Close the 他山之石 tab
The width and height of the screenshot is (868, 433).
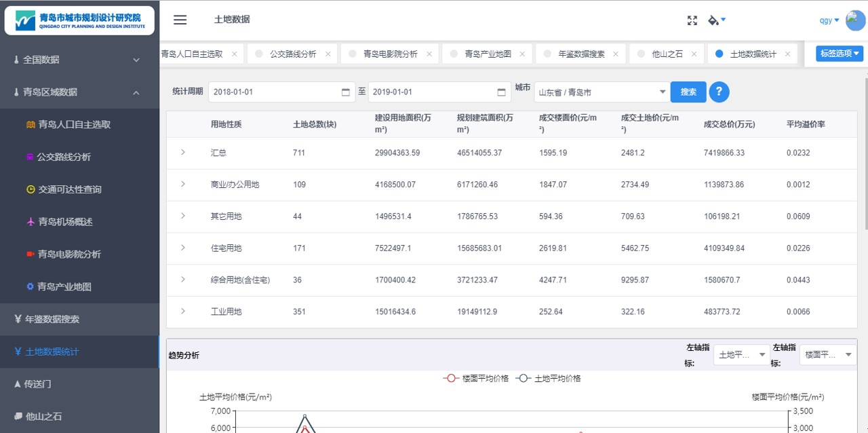(694, 54)
